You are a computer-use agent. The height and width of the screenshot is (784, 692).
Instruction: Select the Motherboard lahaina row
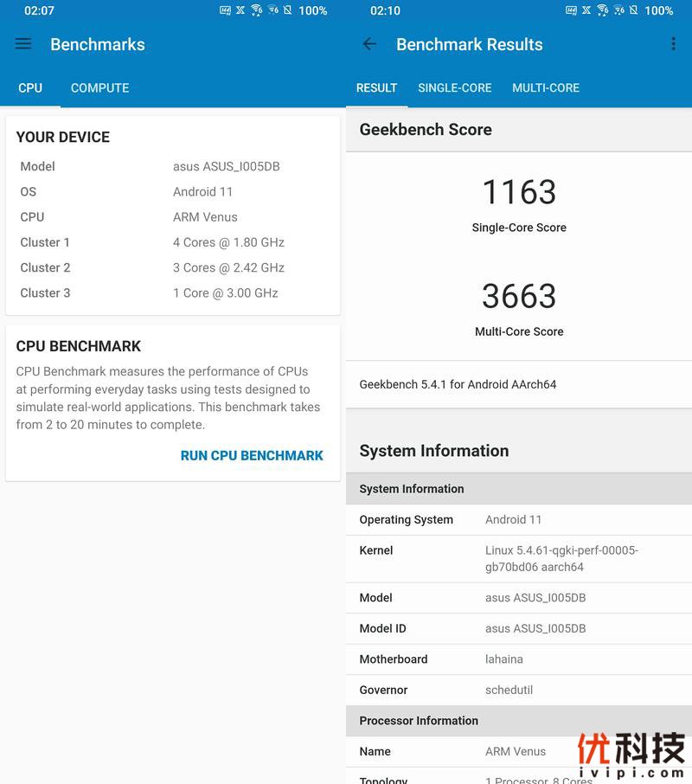(519, 659)
